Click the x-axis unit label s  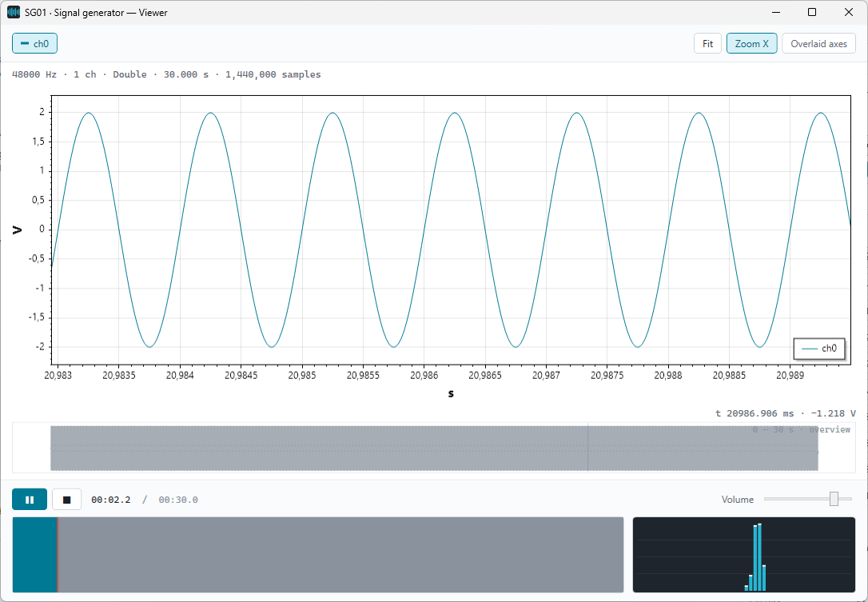[x=451, y=394]
